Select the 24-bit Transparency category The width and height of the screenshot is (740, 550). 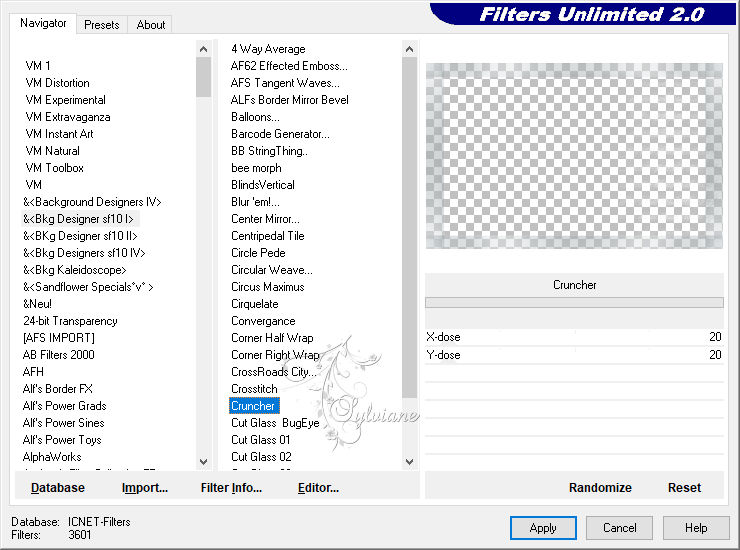(70, 321)
